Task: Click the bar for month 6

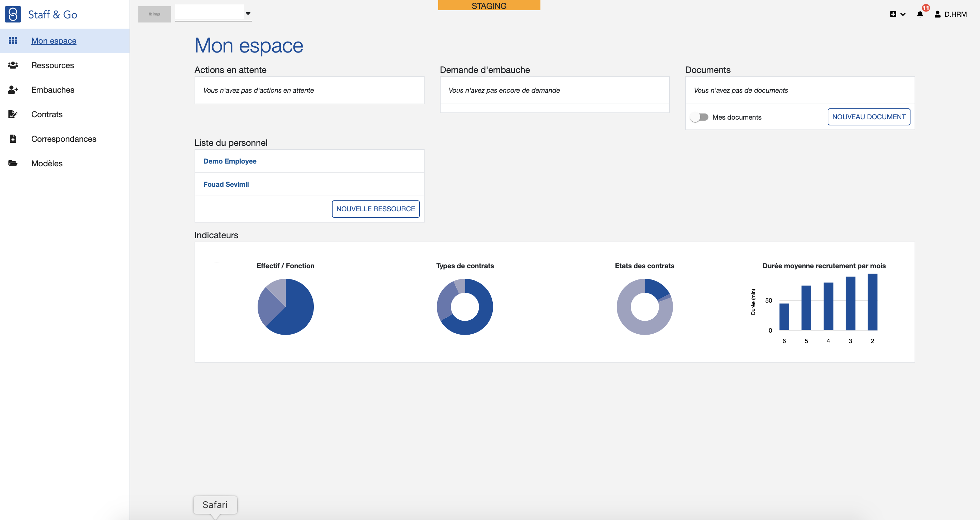Action: [784, 317]
